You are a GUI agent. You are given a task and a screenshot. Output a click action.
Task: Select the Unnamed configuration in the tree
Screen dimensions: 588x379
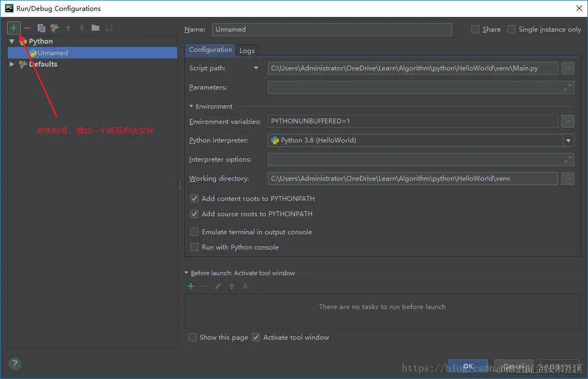tap(92, 52)
